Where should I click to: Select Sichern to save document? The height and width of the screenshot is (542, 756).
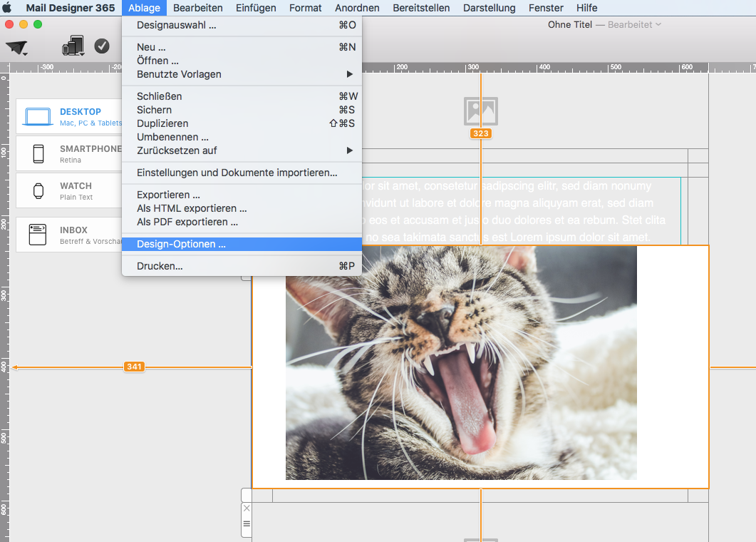coord(242,110)
